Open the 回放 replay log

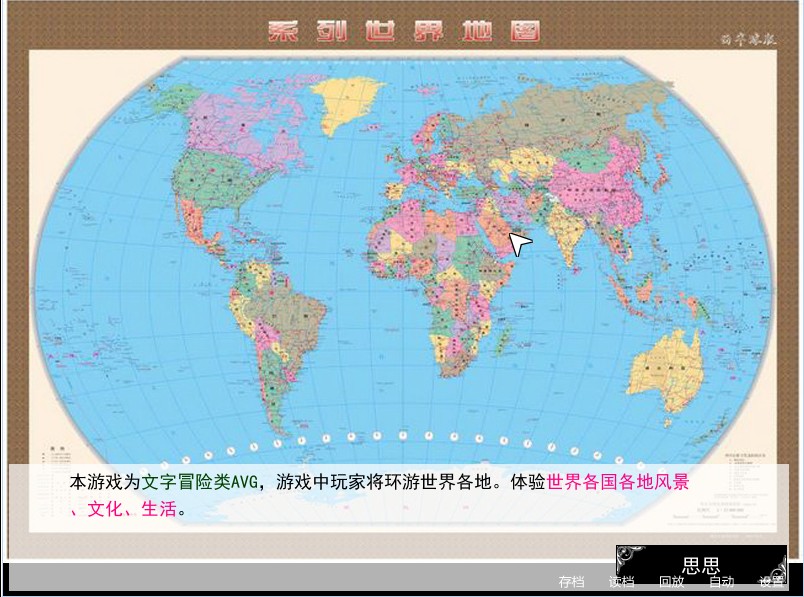coord(672,582)
